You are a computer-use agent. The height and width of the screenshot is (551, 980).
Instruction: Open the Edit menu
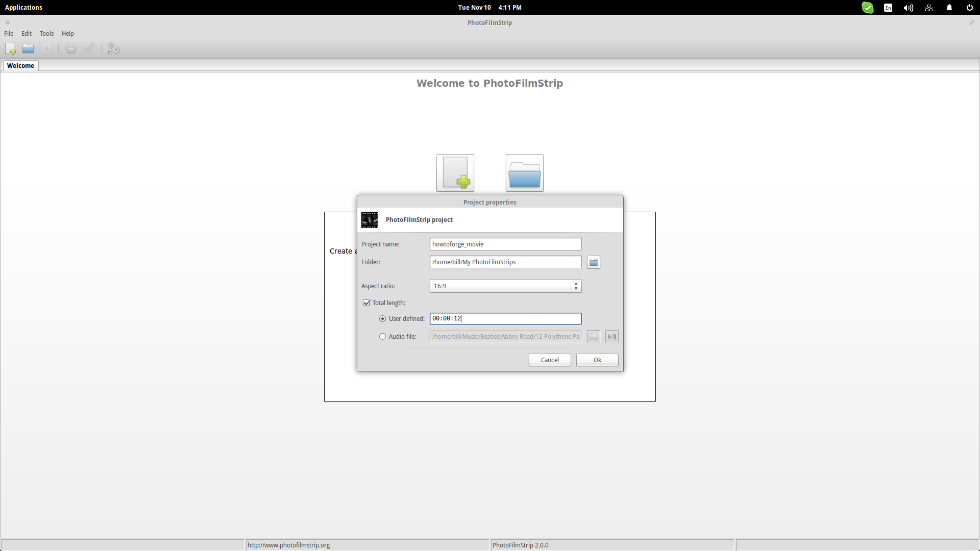pyautogui.click(x=27, y=34)
